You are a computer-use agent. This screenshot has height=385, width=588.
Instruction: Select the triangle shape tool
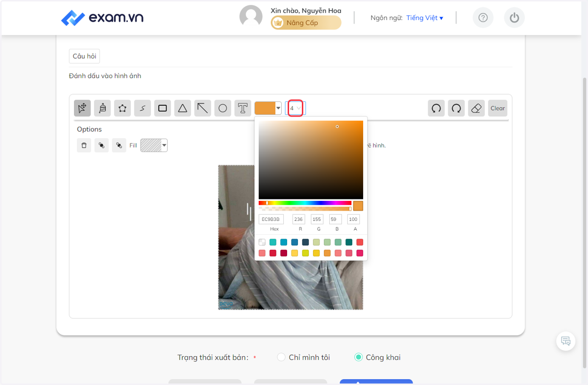point(183,108)
